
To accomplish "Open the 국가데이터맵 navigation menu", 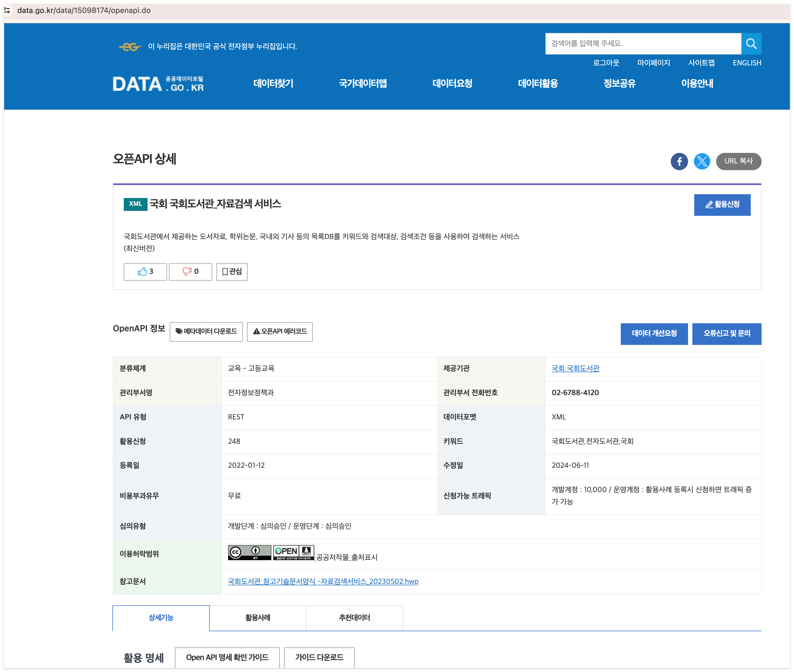I will pos(362,83).
